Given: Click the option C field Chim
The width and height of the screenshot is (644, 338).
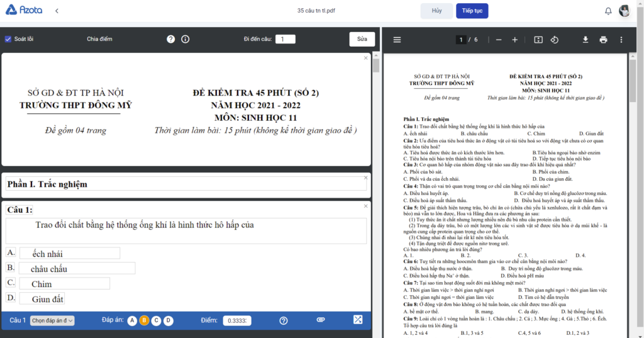Looking at the screenshot, I should click(65, 283).
